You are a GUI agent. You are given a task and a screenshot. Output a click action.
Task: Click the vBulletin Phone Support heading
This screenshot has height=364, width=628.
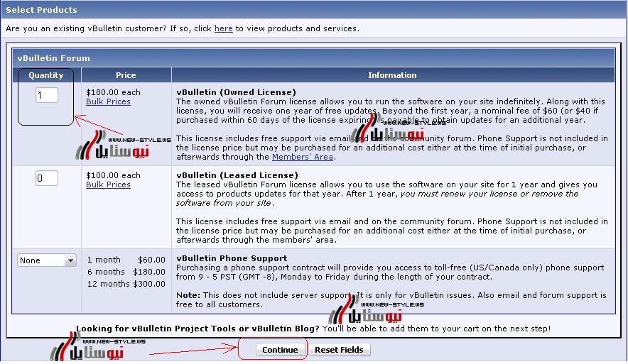[x=231, y=258]
